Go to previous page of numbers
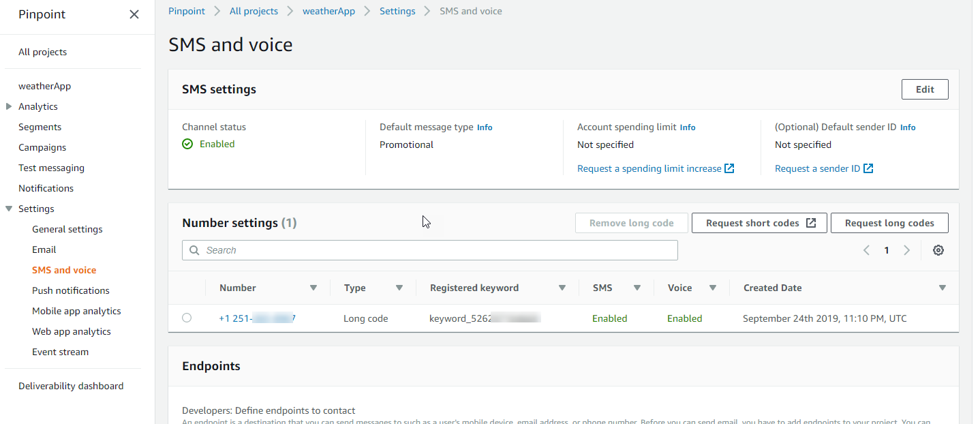 pyautogui.click(x=867, y=250)
